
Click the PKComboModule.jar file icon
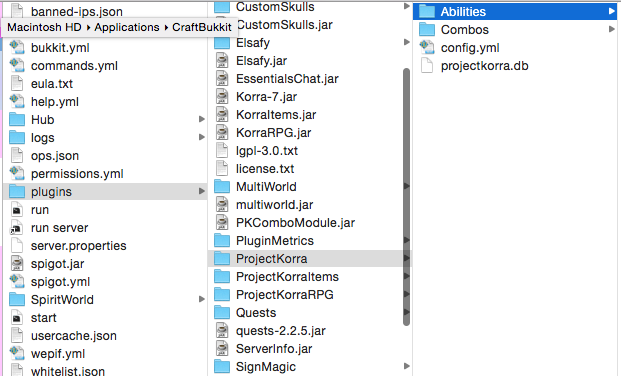(222, 223)
